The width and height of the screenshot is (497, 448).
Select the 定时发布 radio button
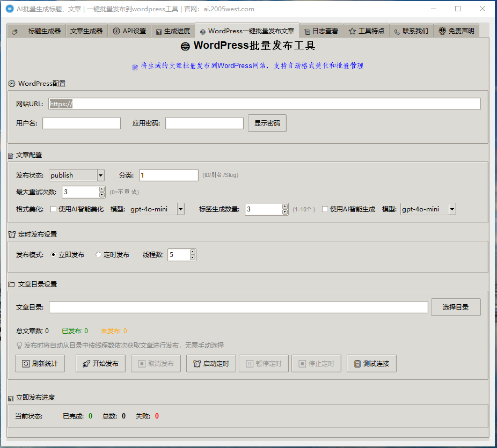pyautogui.click(x=98, y=255)
